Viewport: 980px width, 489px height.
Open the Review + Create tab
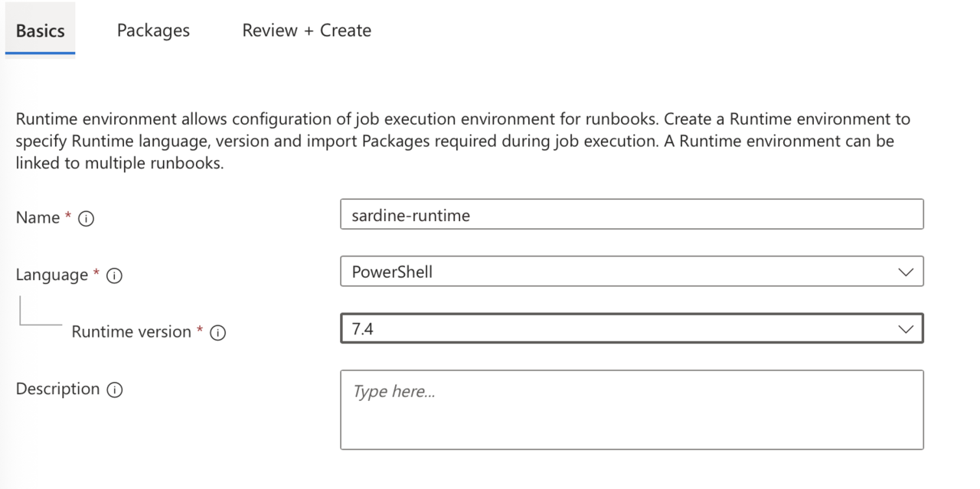tap(306, 31)
